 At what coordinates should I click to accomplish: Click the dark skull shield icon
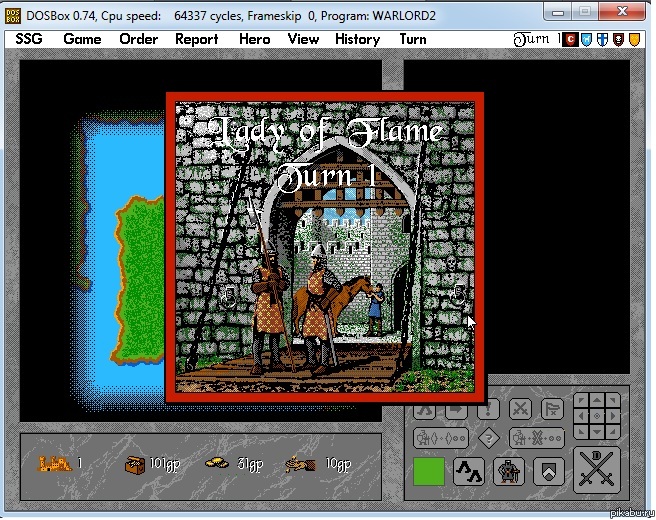(x=618, y=40)
